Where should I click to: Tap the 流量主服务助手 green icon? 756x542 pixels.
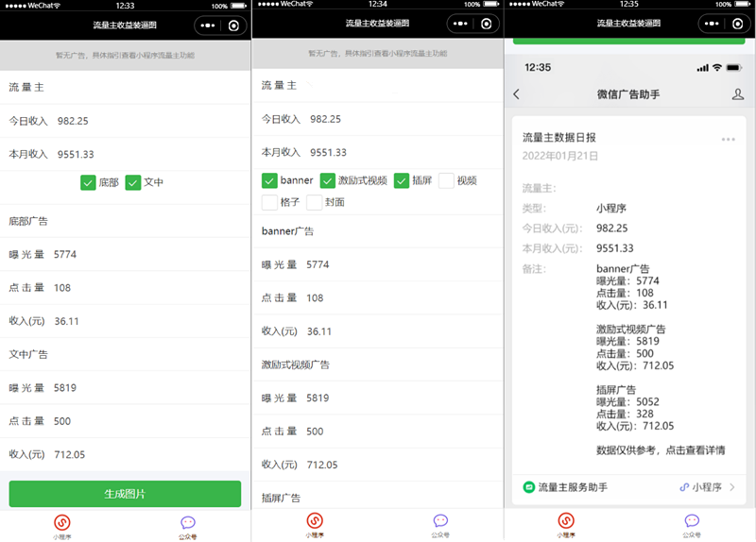coord(529,487)
